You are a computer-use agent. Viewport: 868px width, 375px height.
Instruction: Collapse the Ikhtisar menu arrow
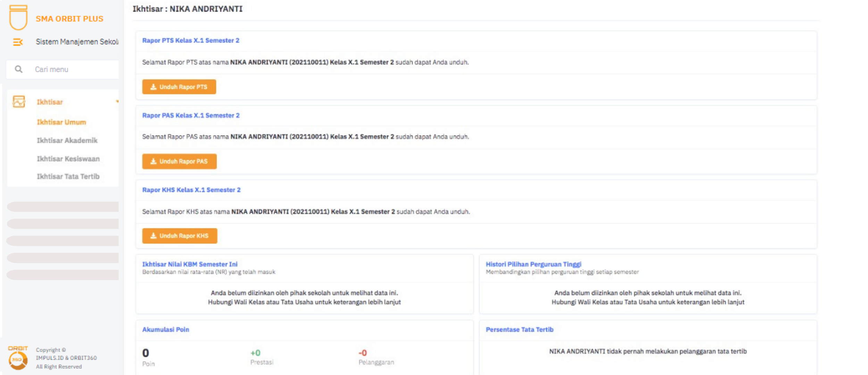pyautogui.click(x=117, y=101)
